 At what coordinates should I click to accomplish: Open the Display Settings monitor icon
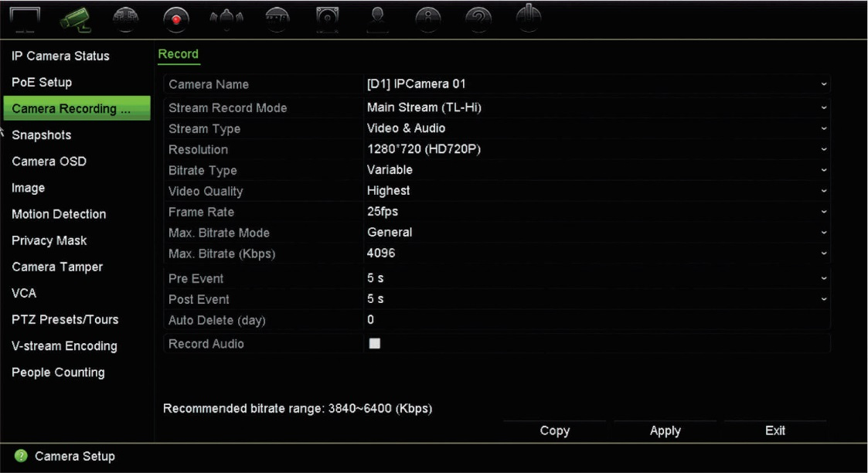coord(25,20)
